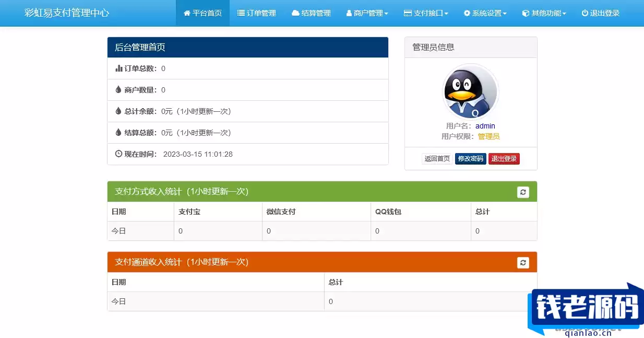Click 今日 row in 支付方式收入统计 table
The height and width of the screenshot is (338, 644).
click(322, 231)
